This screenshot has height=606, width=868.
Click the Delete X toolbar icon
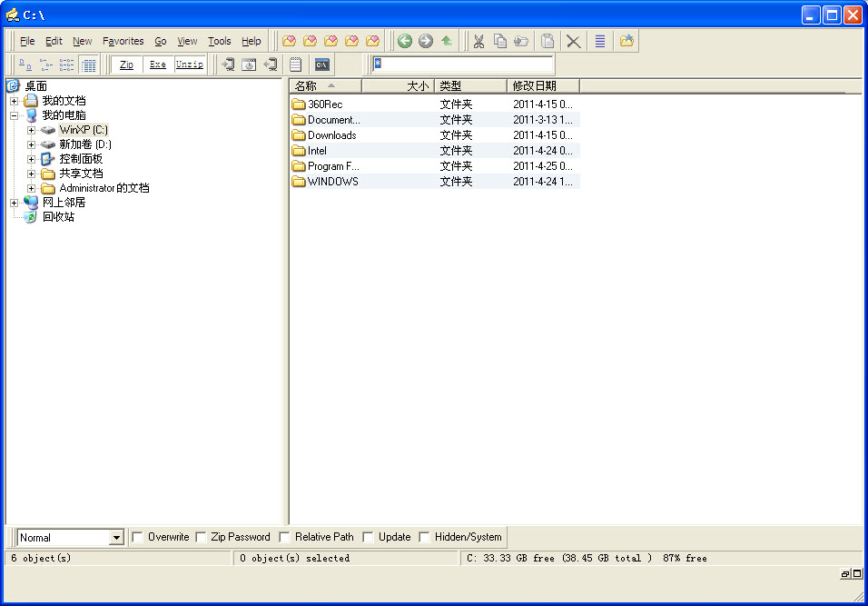[573, 41]
